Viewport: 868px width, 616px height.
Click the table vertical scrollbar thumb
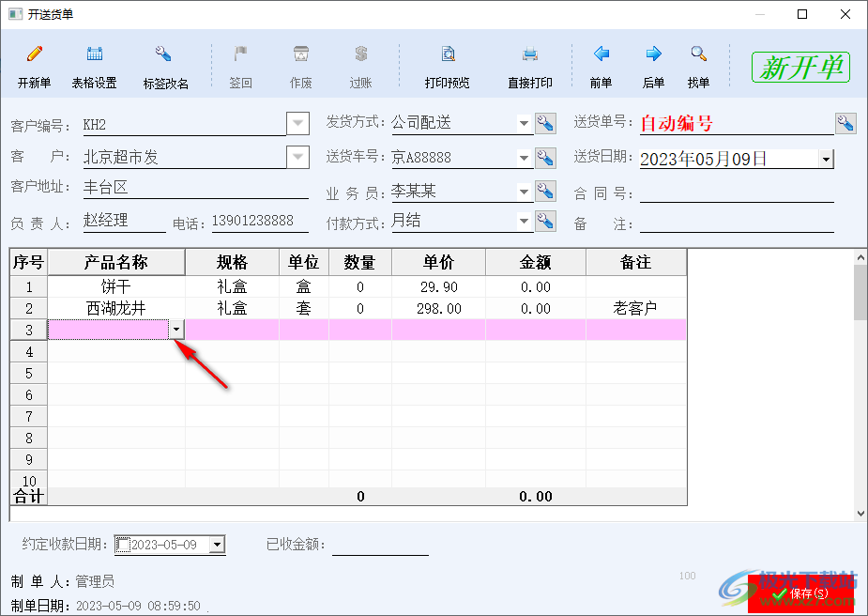[x=860, y=292]
